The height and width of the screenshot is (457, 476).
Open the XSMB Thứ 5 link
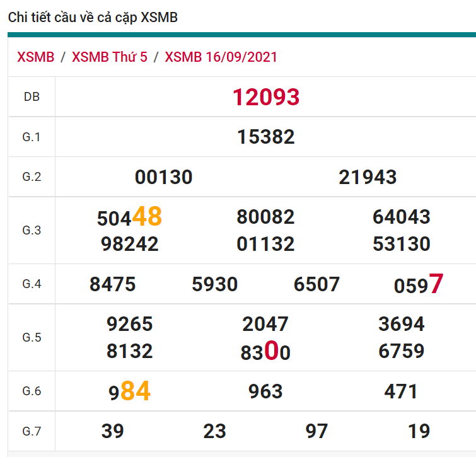(x=110, y=57)
